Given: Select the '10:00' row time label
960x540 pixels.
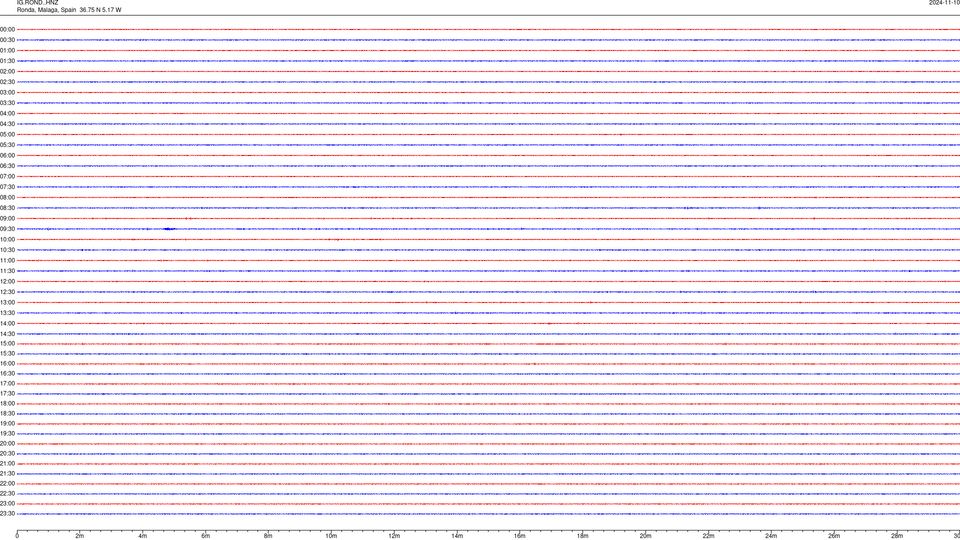Looking at the screenshot, I should 7,239.
